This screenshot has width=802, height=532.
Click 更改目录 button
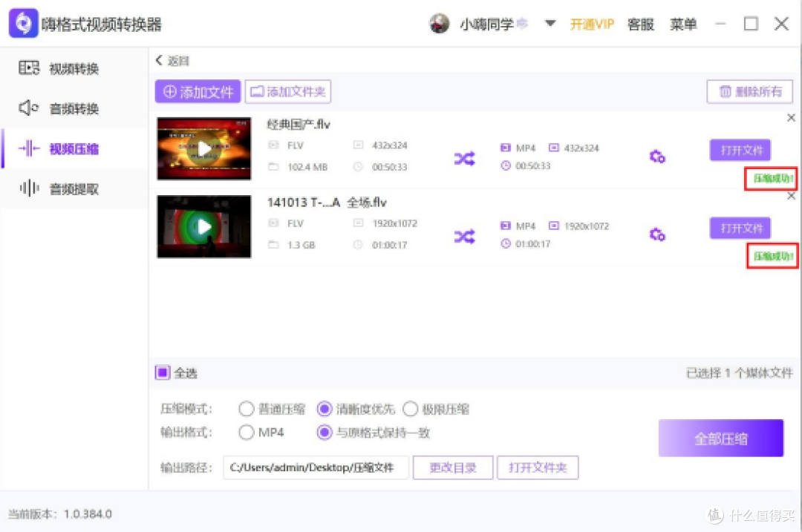point(453,467)
